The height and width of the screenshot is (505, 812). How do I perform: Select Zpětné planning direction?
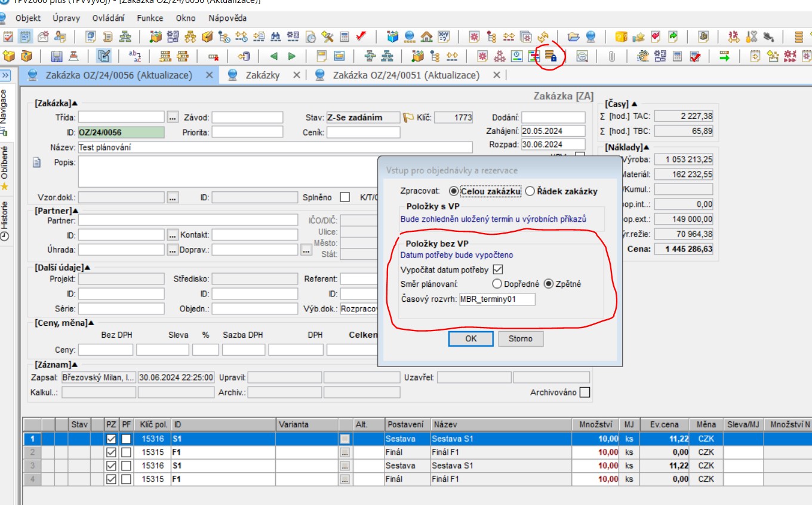tap(549, 284)
